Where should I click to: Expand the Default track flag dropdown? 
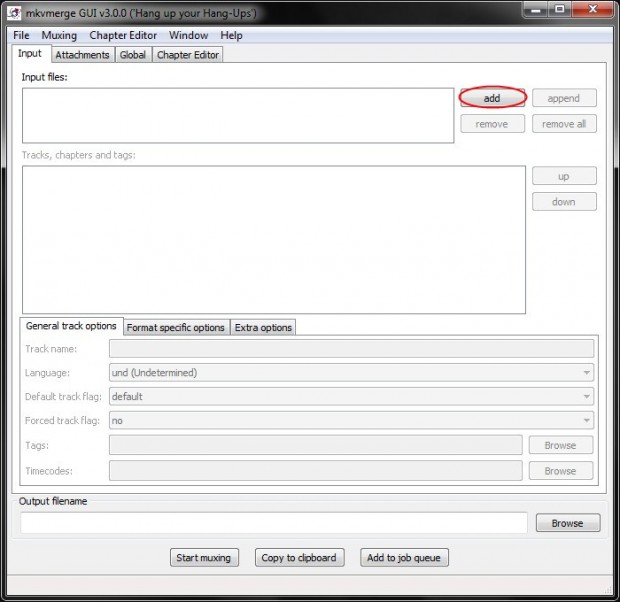352,396
